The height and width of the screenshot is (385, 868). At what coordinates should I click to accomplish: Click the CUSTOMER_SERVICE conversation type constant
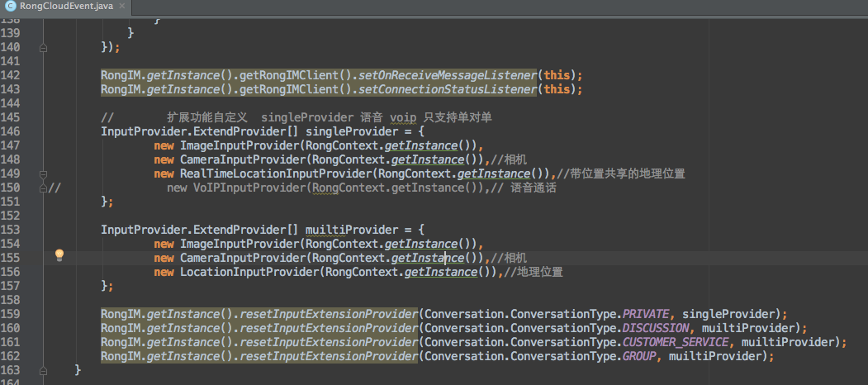[676, 342]
